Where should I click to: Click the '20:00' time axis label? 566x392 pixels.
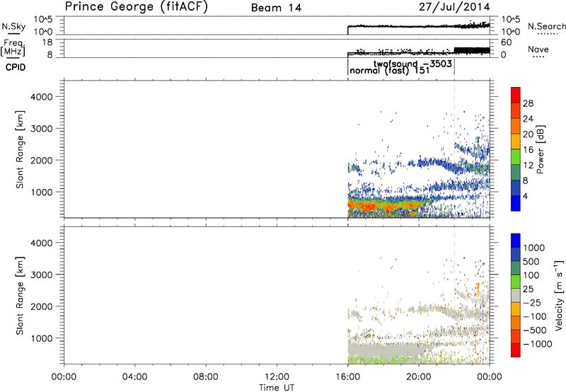point(419,377)
